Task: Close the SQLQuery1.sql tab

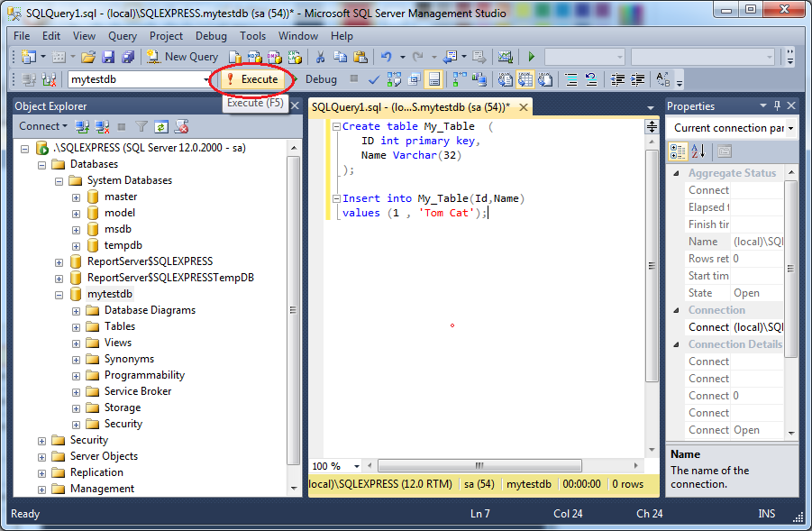Action: tap(524, 107)
